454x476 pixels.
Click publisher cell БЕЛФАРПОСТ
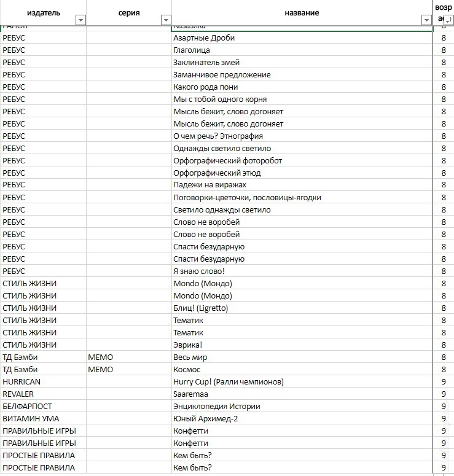click(x=44, y=407)
